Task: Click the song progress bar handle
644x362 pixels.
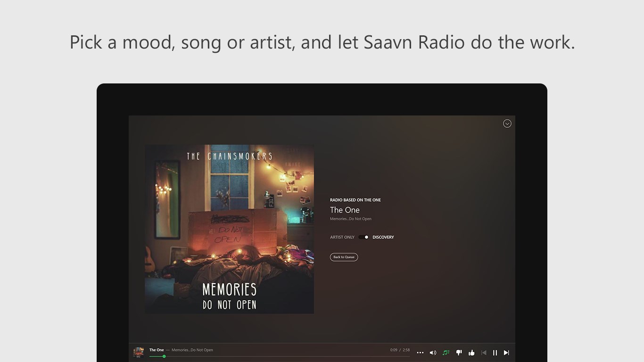Action: [x=164, y=356]
